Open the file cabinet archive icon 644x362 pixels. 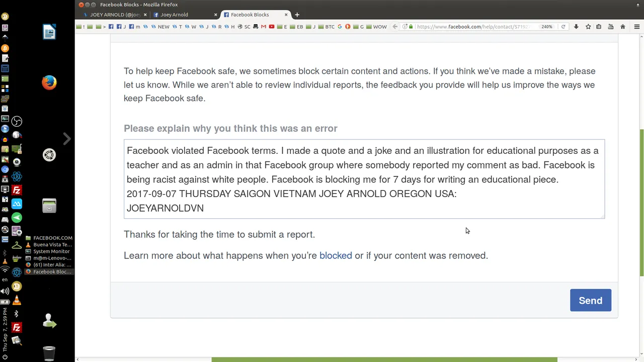(x=49, y=206)
